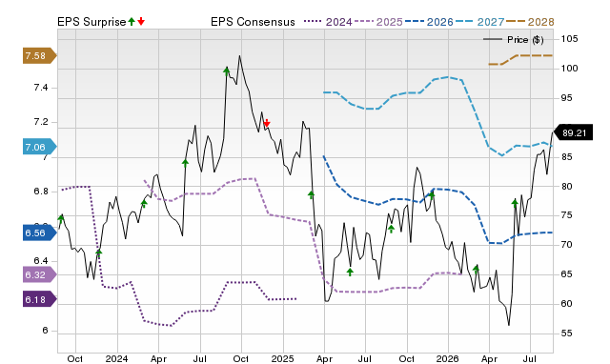
Task: Click the 2024 dotted purple legend entry
Action: click(328, 22)
